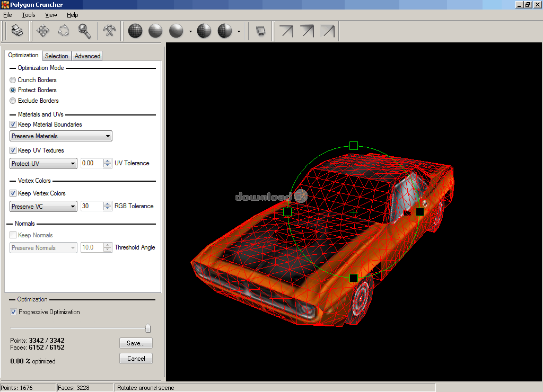Switch to wireframe sphere display mode
Viewport: 543px width, 392px height.
pyautogui.click(x=135, y=31)
